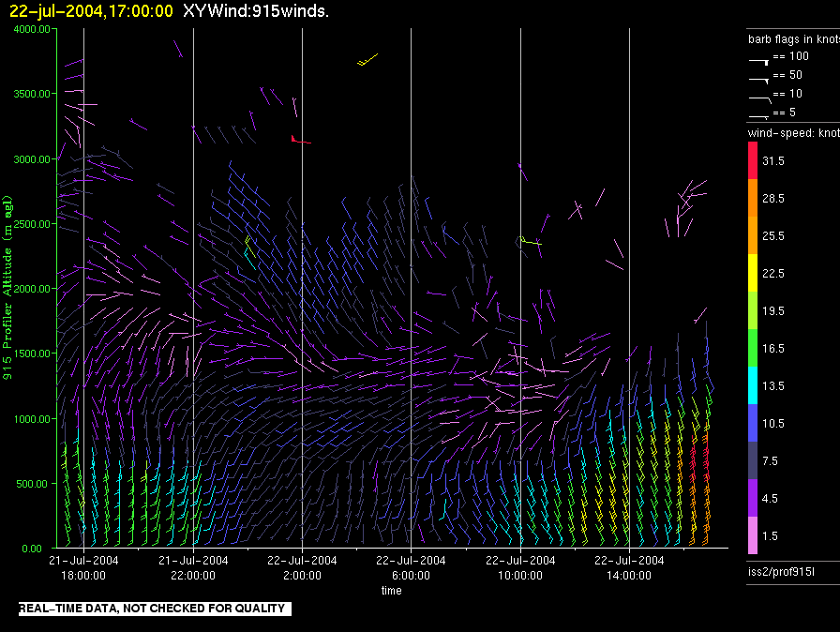This screenshot has width=840, height=632.
Task: Click the 31.5 wind-speed scale value
Action: [x=773, y=160]
